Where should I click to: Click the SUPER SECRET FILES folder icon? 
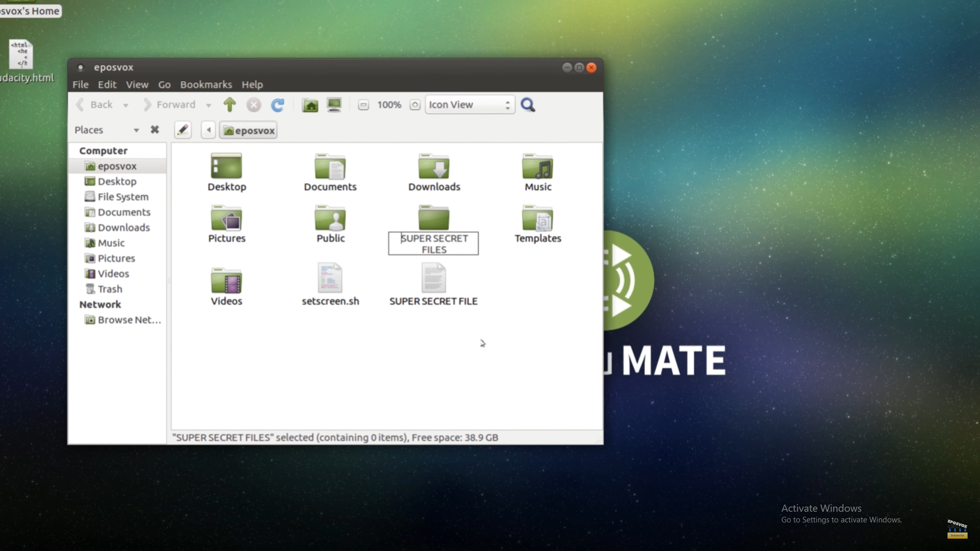434,218
